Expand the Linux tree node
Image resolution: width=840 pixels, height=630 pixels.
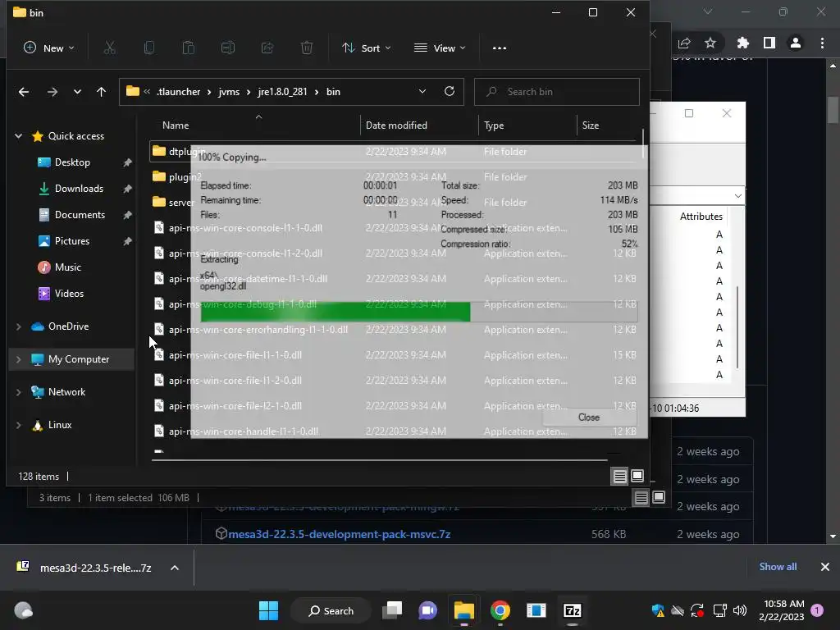tap(19, 425)
